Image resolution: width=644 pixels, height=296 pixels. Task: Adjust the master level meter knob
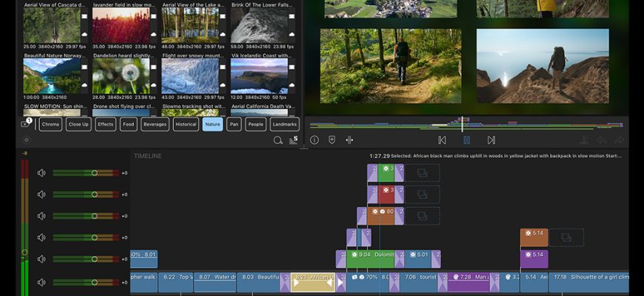[x=24, y=252]
